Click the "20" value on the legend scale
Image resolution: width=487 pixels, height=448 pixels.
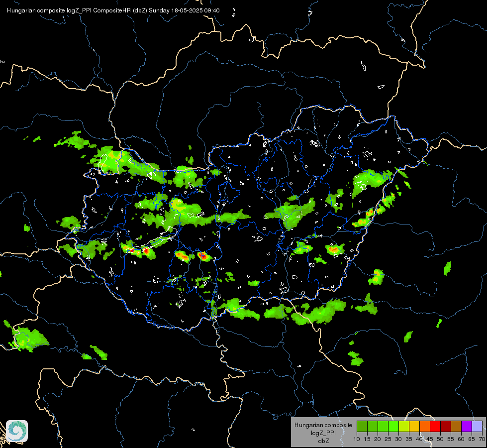378,440
